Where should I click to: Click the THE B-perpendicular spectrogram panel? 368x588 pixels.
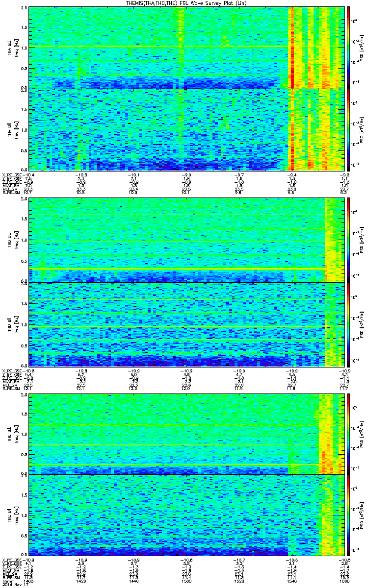pyautogui.click(x=185, y=434)
